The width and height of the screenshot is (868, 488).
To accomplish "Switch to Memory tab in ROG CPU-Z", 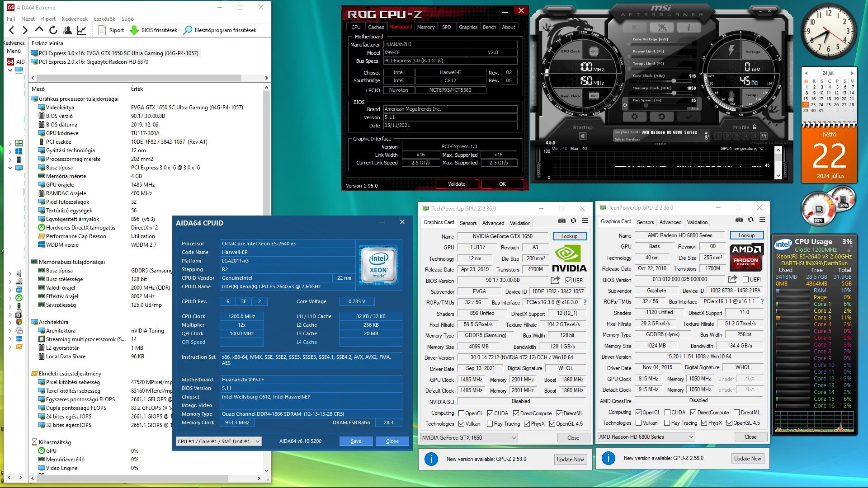I will tap(426, 27).
